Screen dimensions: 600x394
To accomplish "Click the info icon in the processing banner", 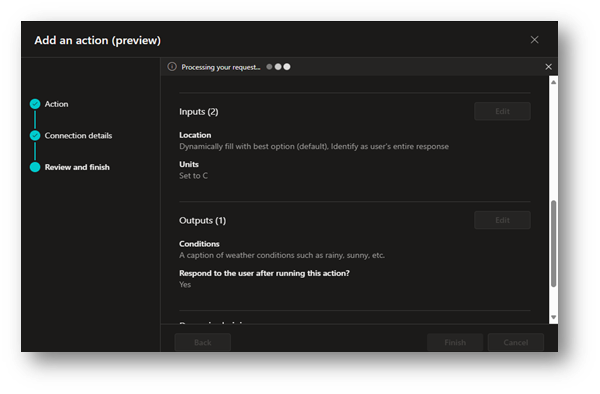I will point(172,67).
